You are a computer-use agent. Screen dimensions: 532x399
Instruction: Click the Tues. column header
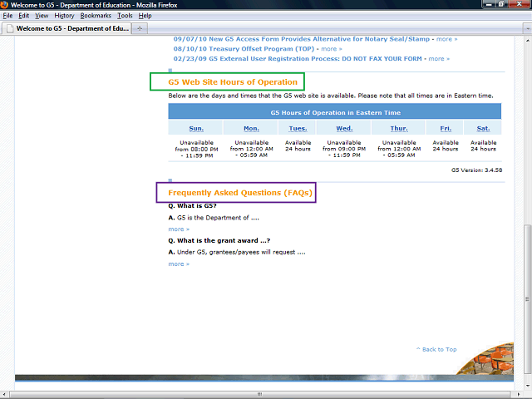(298, 128)
